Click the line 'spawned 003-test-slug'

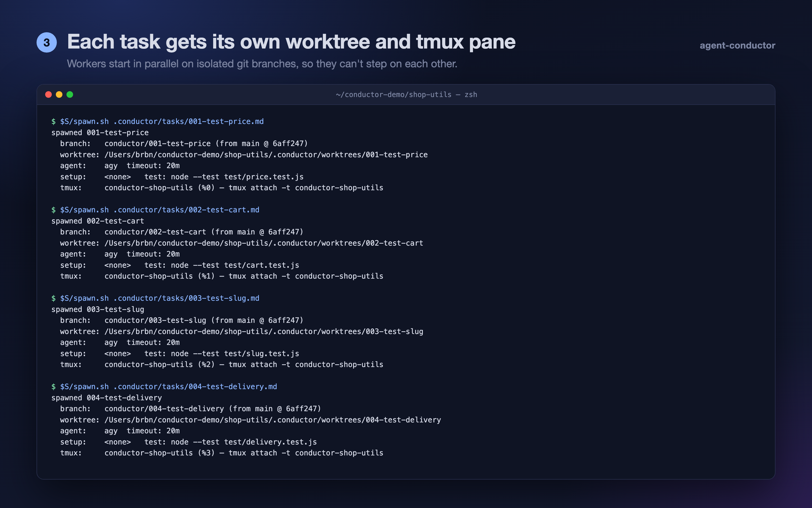[98, 309]
